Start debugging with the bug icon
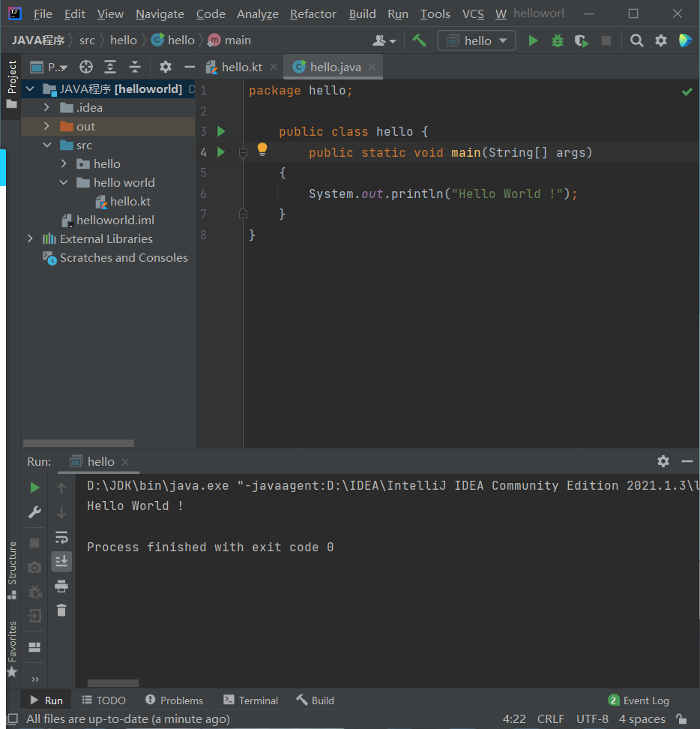Viewport: 700px width, 729px height. [558, 41]
